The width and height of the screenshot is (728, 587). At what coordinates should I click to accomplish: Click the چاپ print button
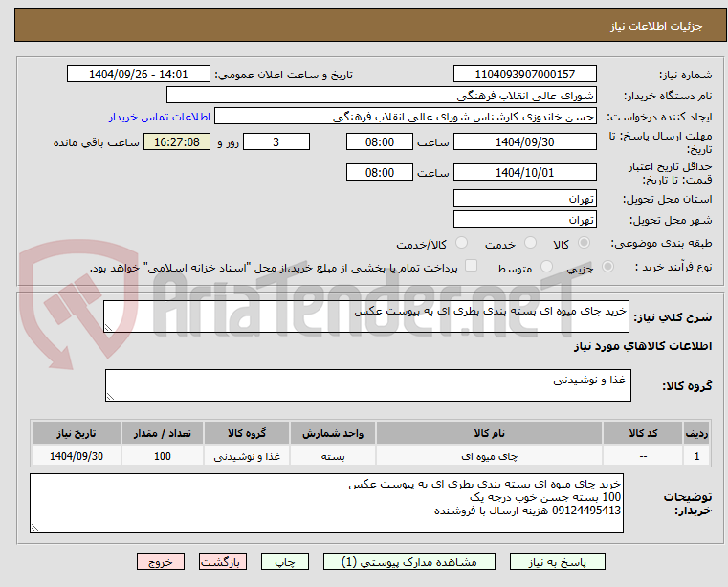(x=285, y=561)
